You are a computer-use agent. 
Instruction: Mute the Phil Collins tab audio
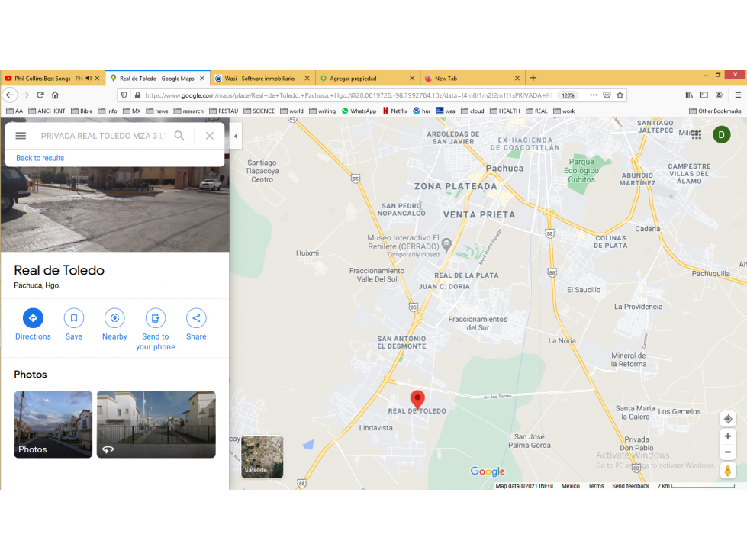(89, 78)
